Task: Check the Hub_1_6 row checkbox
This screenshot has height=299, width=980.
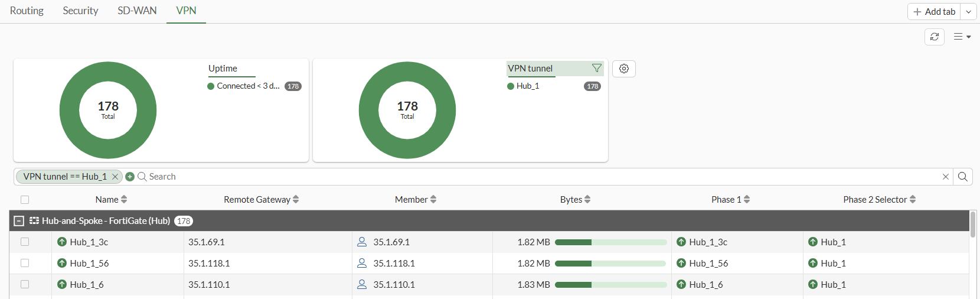Action: [25, 284]
